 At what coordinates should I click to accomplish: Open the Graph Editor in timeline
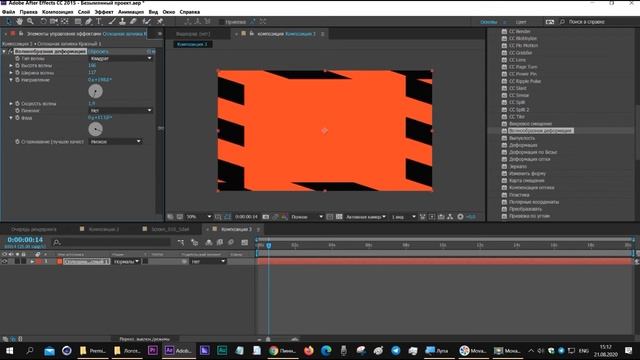[x=244, y=242]
